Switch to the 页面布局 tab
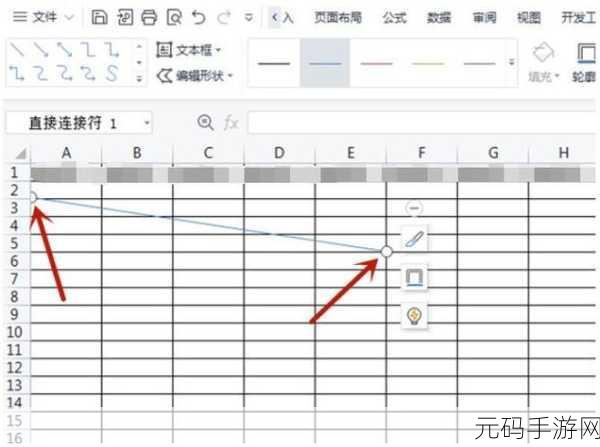Screen dimensions: 600x447 pos(338,18)
